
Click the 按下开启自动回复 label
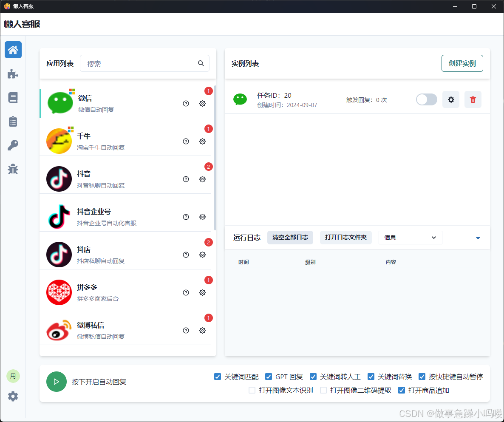[99, 382]
